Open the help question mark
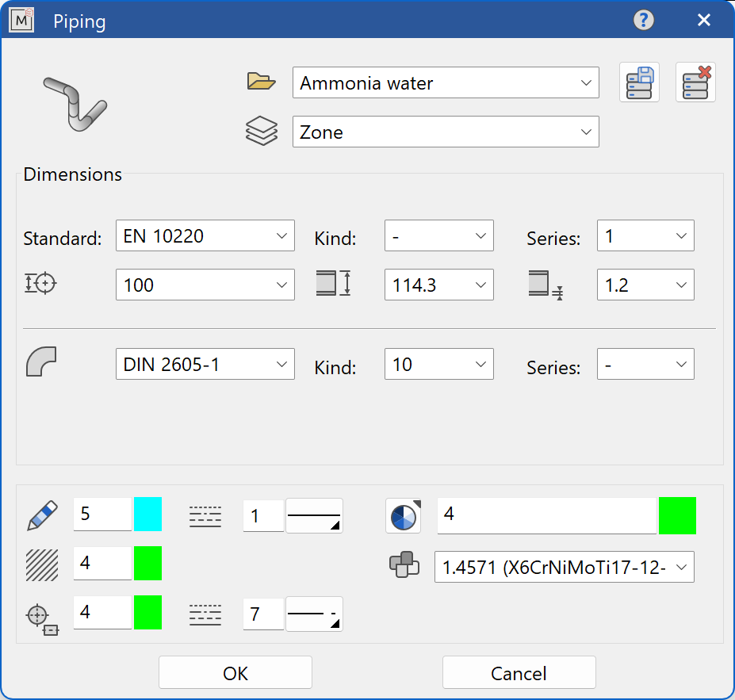Screen dimensions: 735x700 tap(644, 20)
